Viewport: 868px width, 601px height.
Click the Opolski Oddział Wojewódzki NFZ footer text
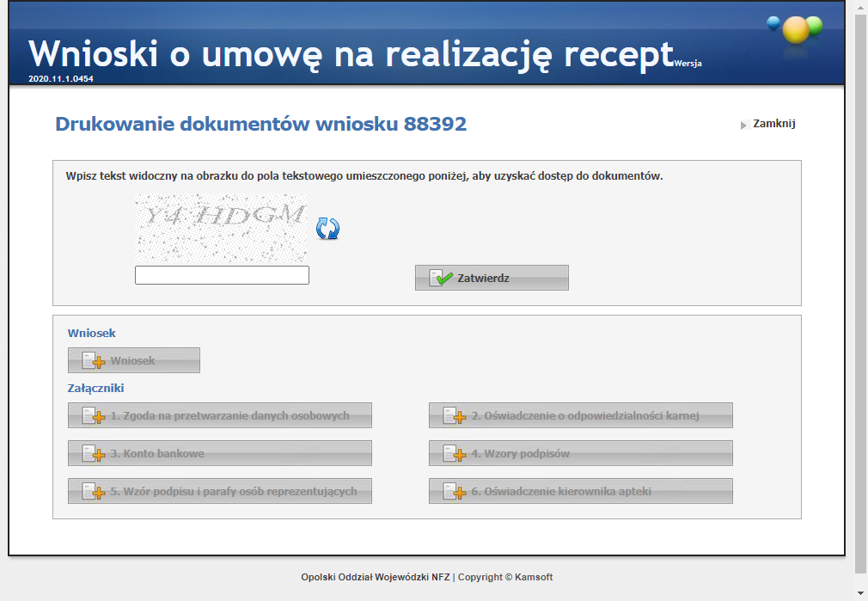click(375, 577)
